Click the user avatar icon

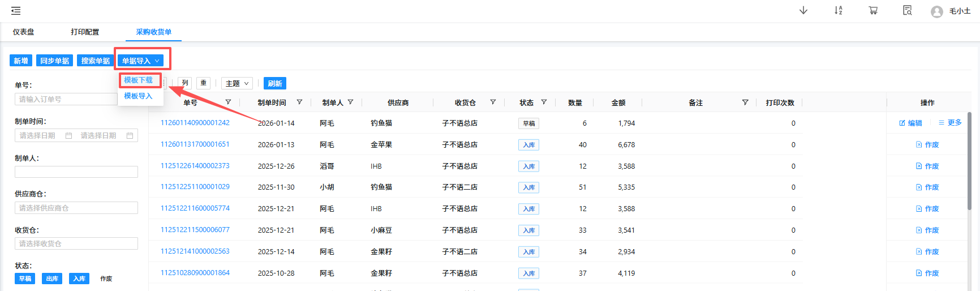point(937,11)
